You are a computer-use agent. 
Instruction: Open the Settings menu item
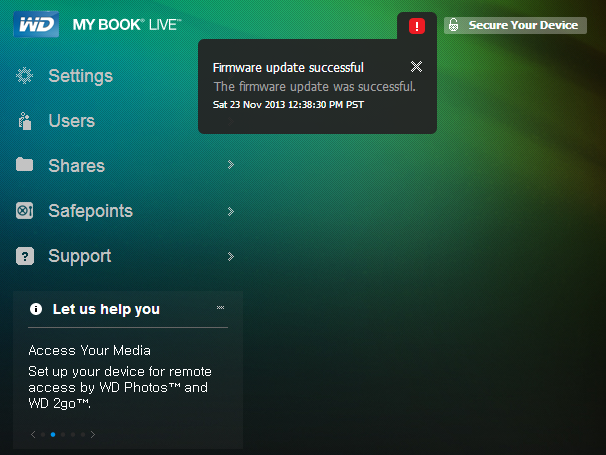click(80, 76)
